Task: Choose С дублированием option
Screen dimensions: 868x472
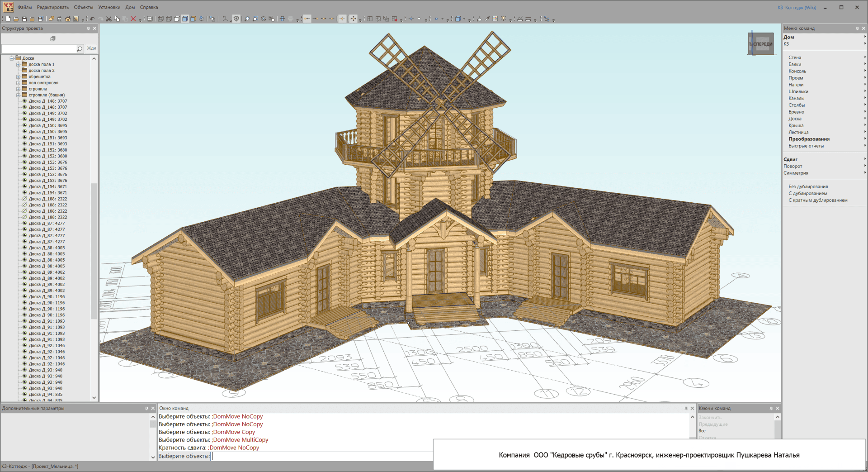Action: pyautogui.click(x=807, y=194)
